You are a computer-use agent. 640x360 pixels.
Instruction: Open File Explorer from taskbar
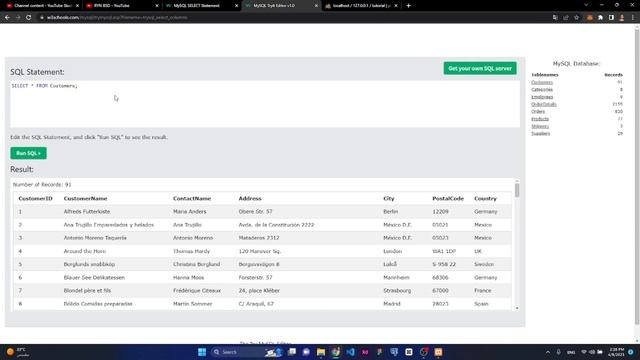tap(321, 352)
